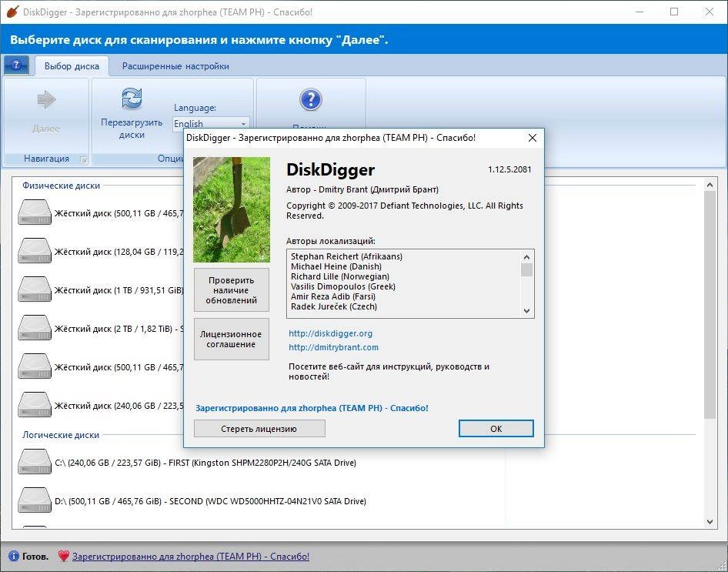Click the D:\ SECOND WDC drive text
This screenshot has height=572, width=728.
(x=210, y=501)
